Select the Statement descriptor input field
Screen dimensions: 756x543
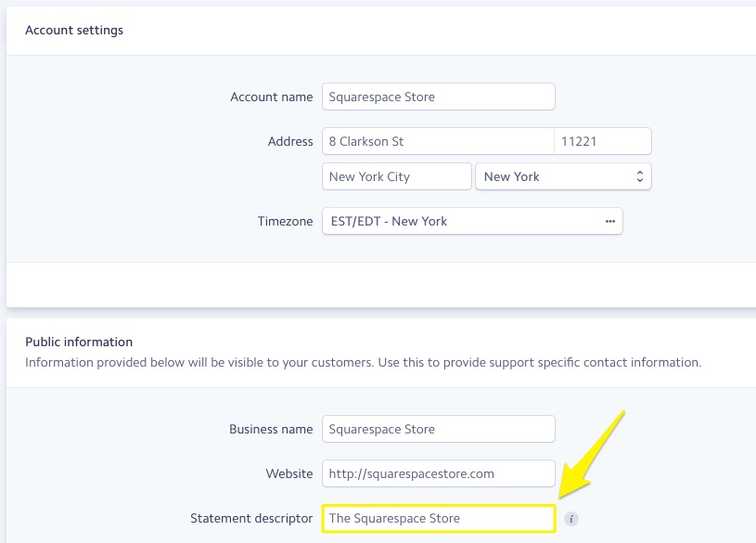tap(438, 518)
